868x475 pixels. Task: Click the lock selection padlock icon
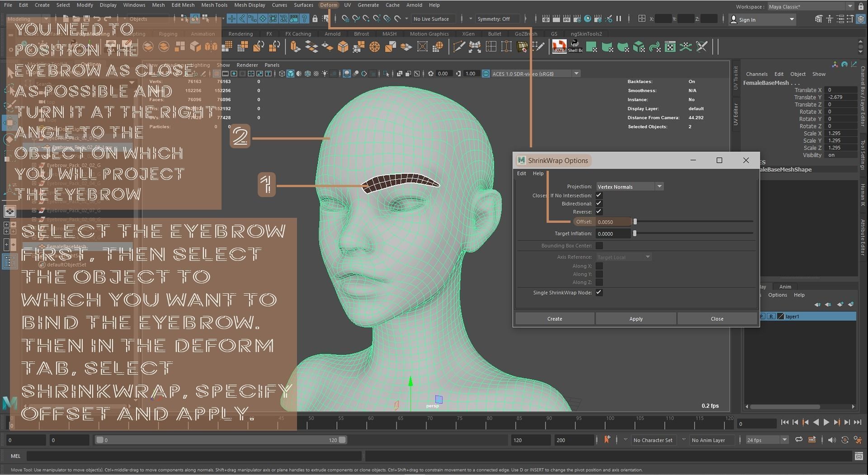click(x=315, y=19)
